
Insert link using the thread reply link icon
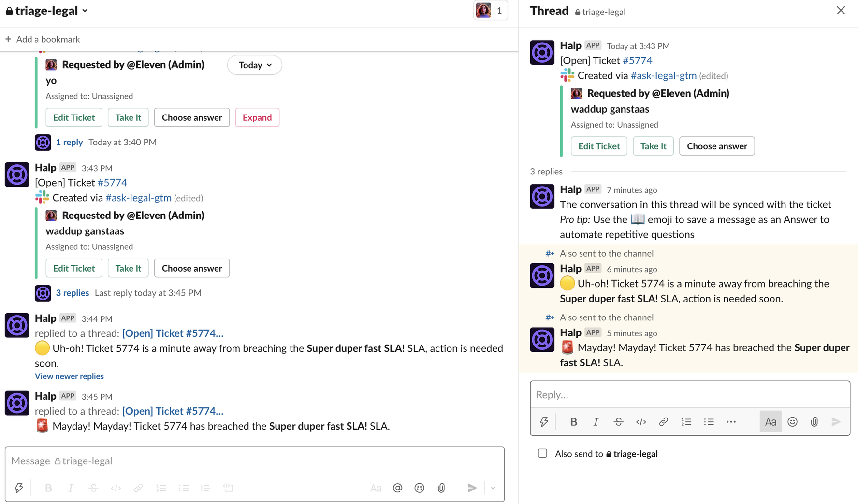pyautogui.click(x=663, y=422)
